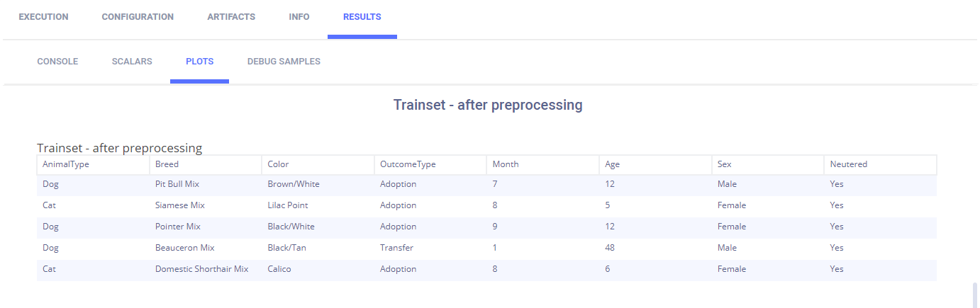980x308 pixels.
Task: Click the Neutered column header
Action: [x=848, y=164]
